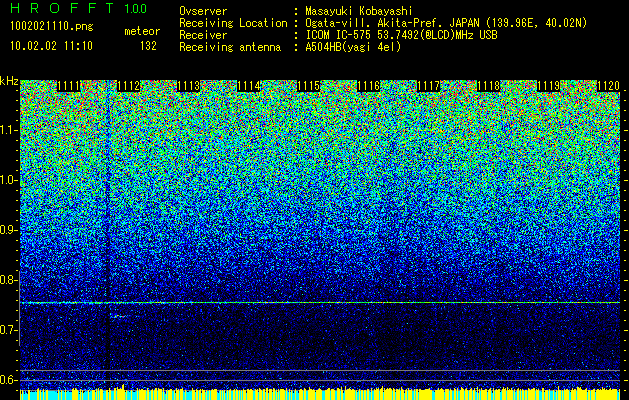Click the 1.1 kHz axis label
The width and height of the screenshot is (629, 400).
tap(9, 130)
